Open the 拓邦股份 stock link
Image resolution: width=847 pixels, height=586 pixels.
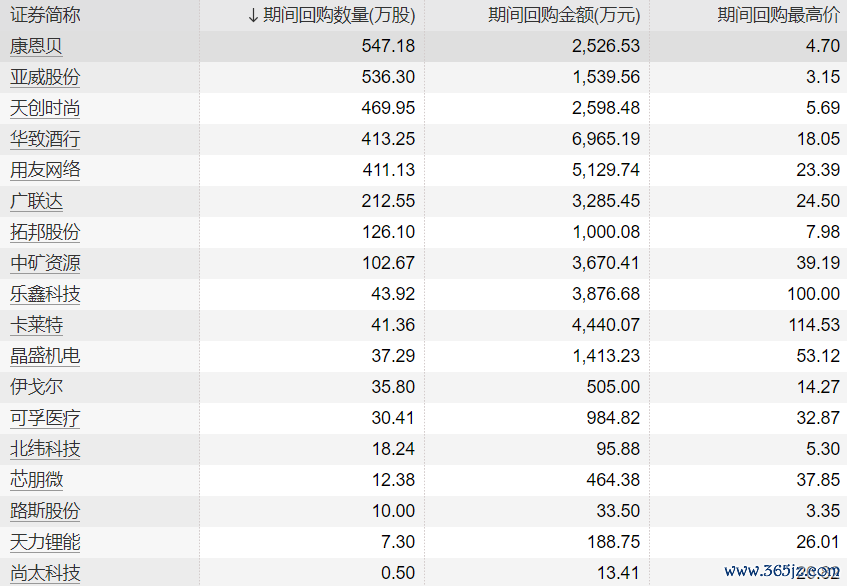[x=45, y=232]
